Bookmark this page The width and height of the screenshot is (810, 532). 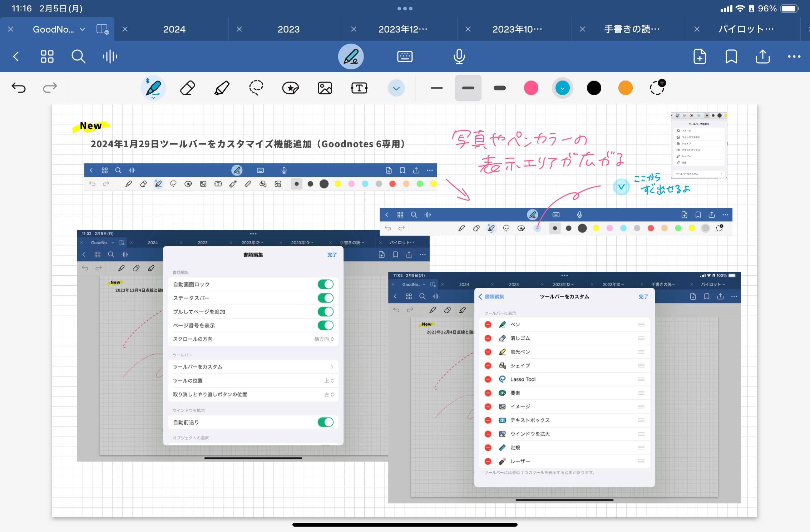(x=731, y=56)
